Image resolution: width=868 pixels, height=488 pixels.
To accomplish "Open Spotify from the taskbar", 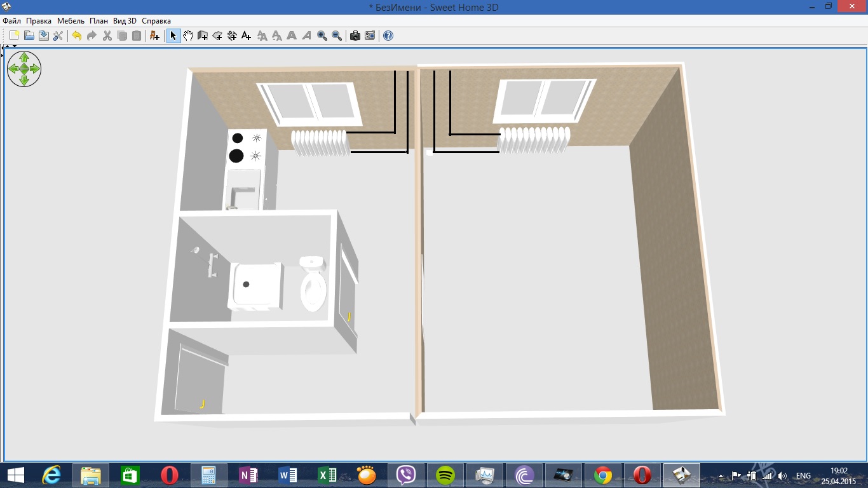I will [446, 475].
